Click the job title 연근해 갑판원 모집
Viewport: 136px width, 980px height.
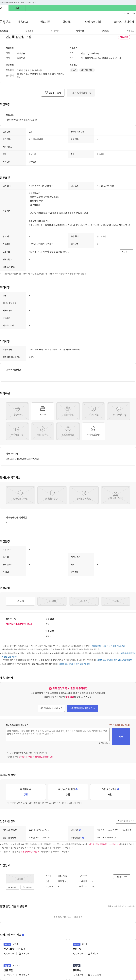click(x=19, y=37)
